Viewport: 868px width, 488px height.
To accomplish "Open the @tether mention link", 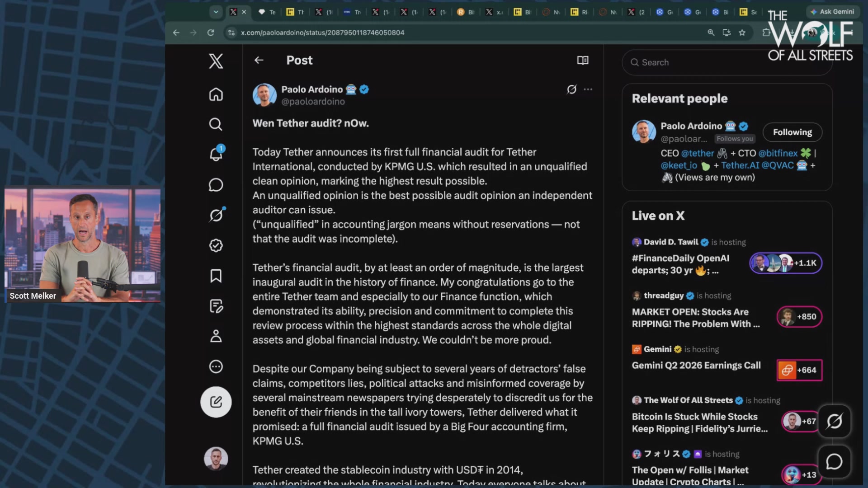I will [x=697, y=153].
